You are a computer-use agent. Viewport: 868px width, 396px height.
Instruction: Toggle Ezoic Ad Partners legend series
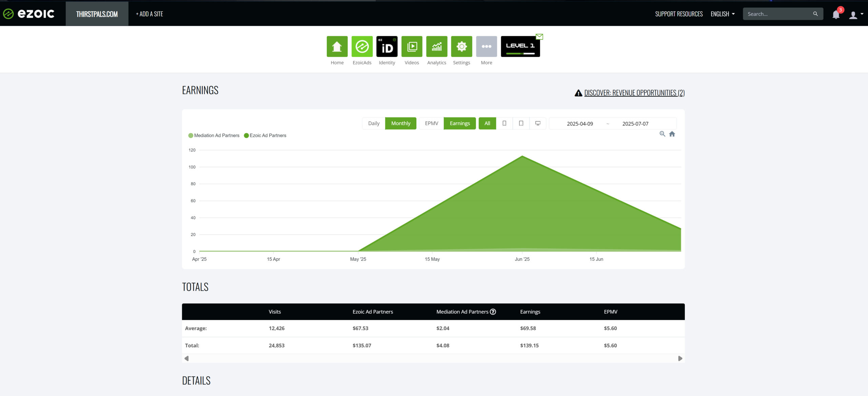click(265, 136)
